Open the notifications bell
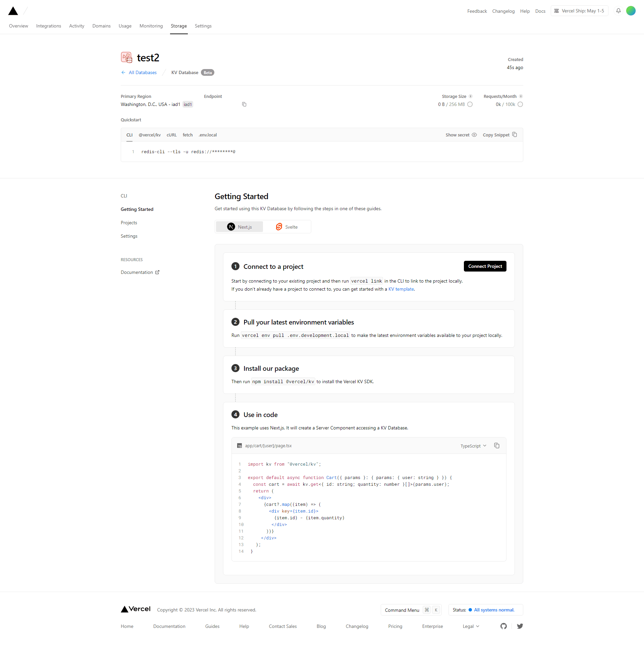Screen dimensions: 644x648 (618, 11)
